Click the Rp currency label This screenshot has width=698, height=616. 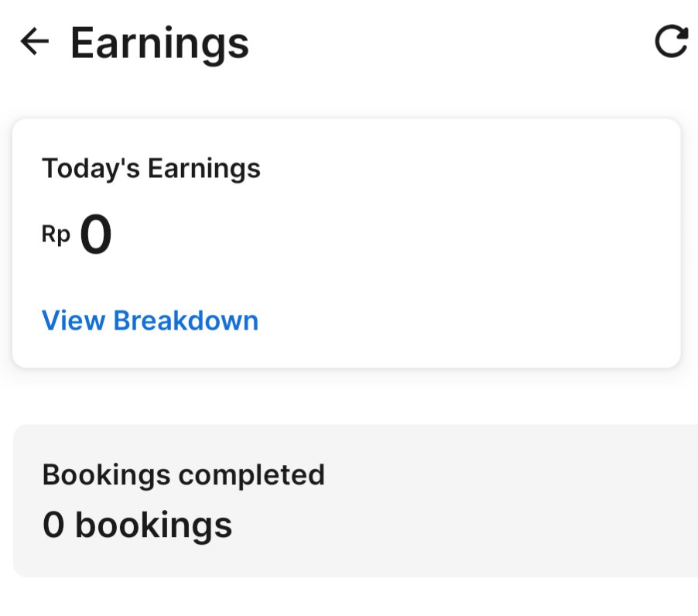56,234
